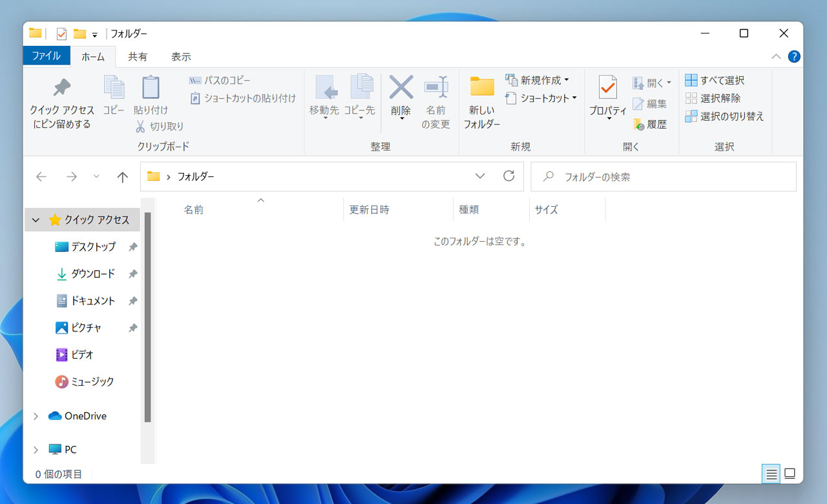Image resolution: width=827 pixels, height=504 pixels.
Task: Click 選択の切り替え in the ribbon
Action: 724,116
